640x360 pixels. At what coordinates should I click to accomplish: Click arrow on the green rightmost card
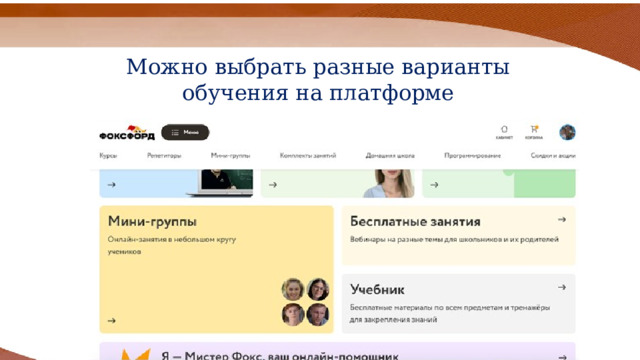pos(434,185)
